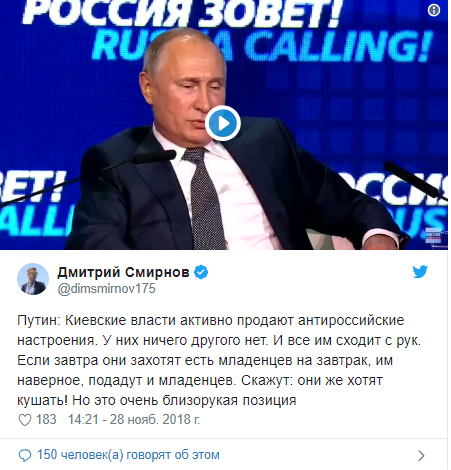Click the speech bubble reply icon

coord(25,455)
